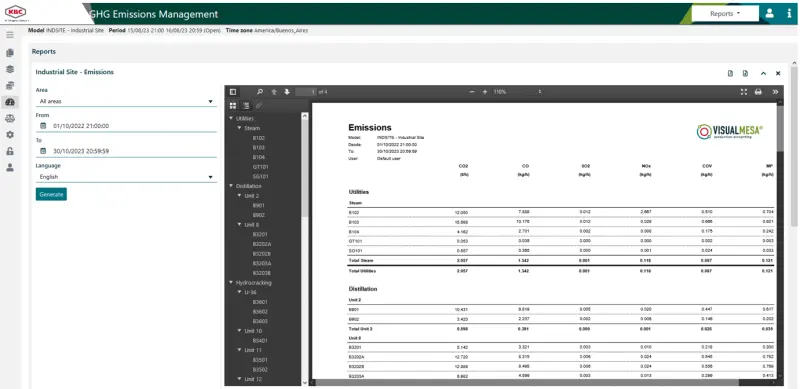Open settings gear icon in sidebar
Screen dimensions: 800x389
click(10, 135)
